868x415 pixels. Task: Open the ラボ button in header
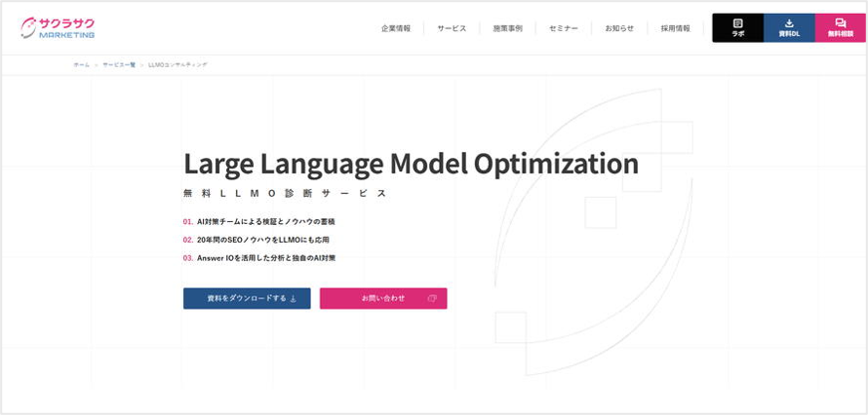[737, 27]
